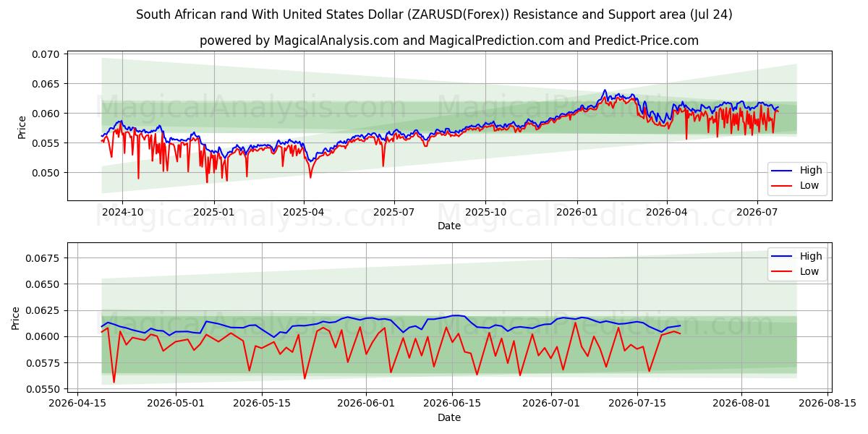Image resolution: width=868 pixels, height=434 pixels.
Task: Click the top chart's 'Price' y-axis label
Action: click(x=22, y=127)
